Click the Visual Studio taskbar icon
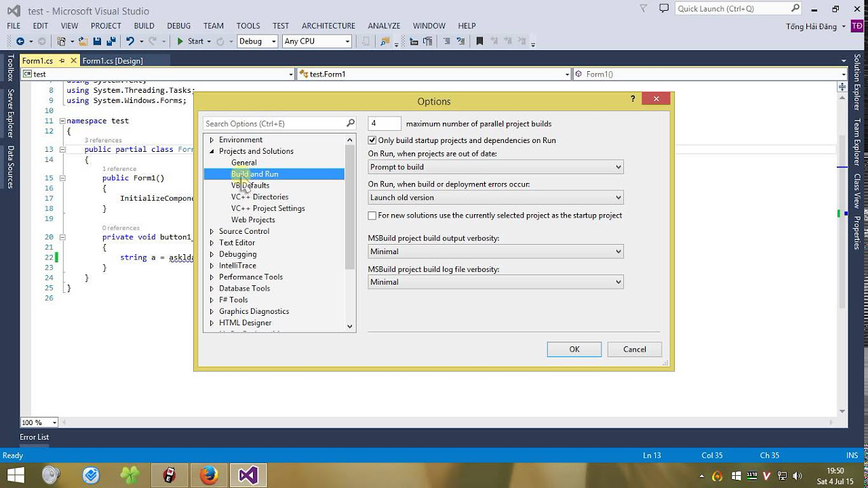The width and height of the screenshot is (868, 488). click(x=248, y=475)
